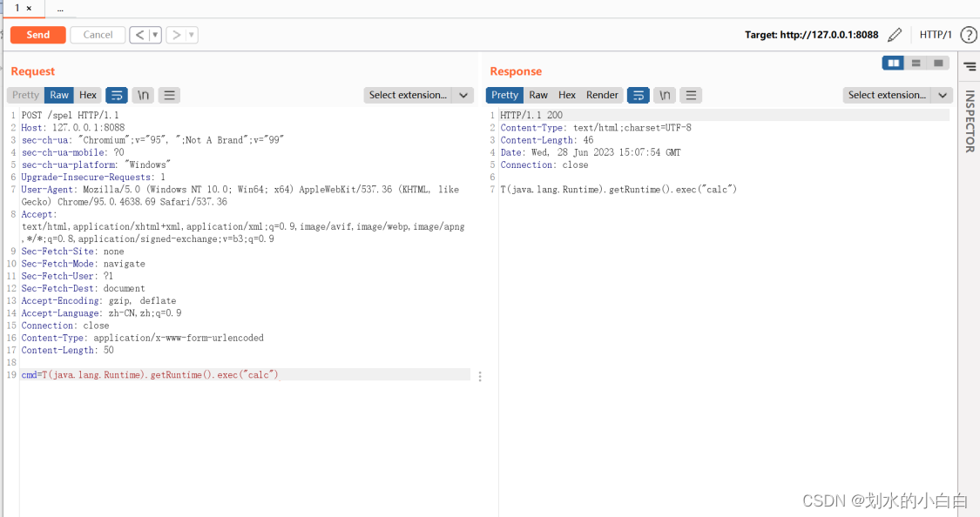Click response body T(java.lang.Runtime) line
The height and width of the screenshot is (517, 980).
pos(618,189)
